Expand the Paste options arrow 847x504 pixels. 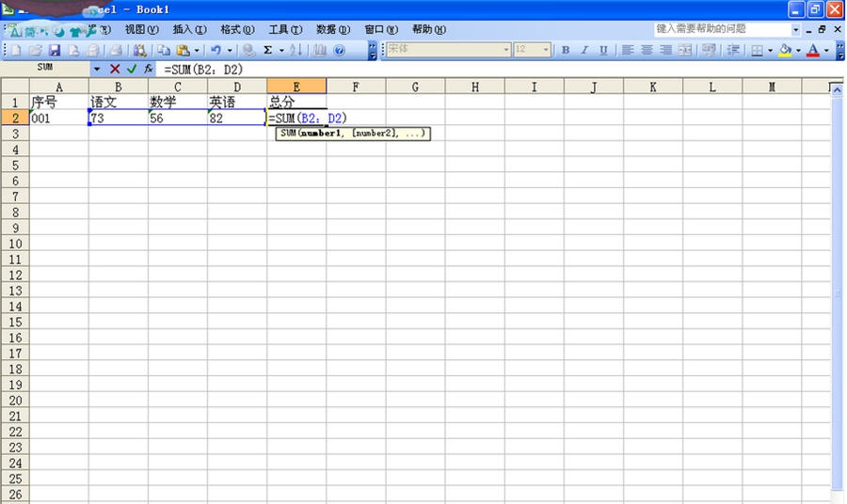click(196, 50)
